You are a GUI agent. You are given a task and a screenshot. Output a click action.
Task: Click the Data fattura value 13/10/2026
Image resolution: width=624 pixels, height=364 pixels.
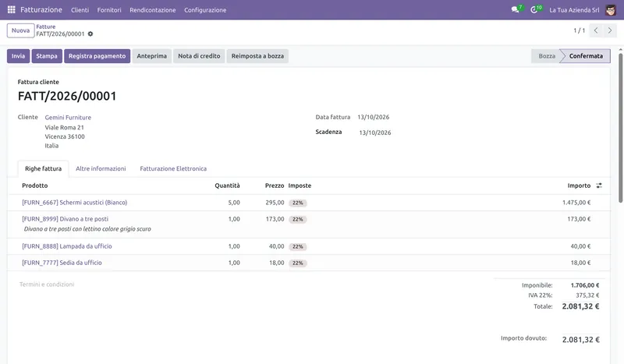coord(374,117)
